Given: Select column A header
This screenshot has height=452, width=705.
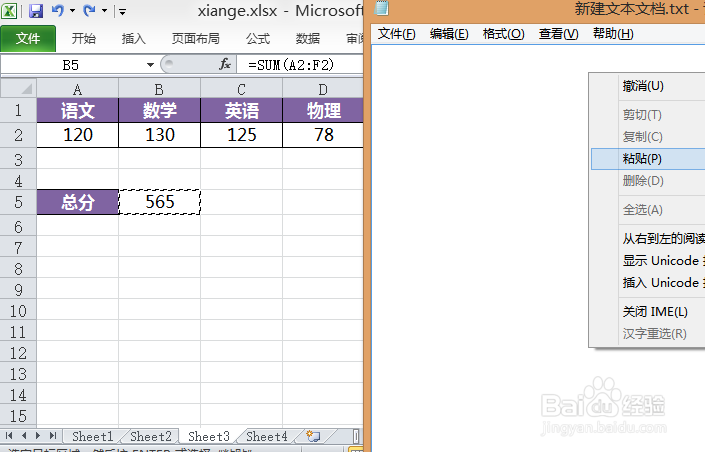Looking at the screenshot, I should (78, 89).
